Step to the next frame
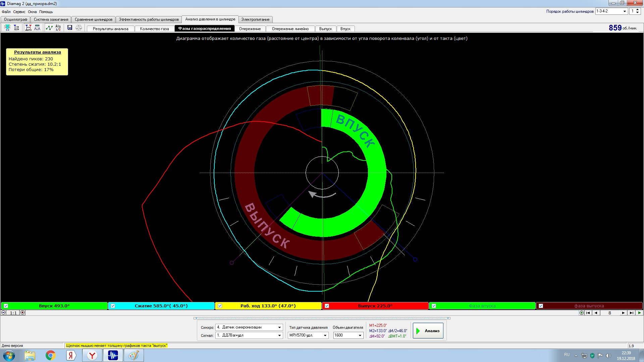644x362 pixels. (623, 313)
